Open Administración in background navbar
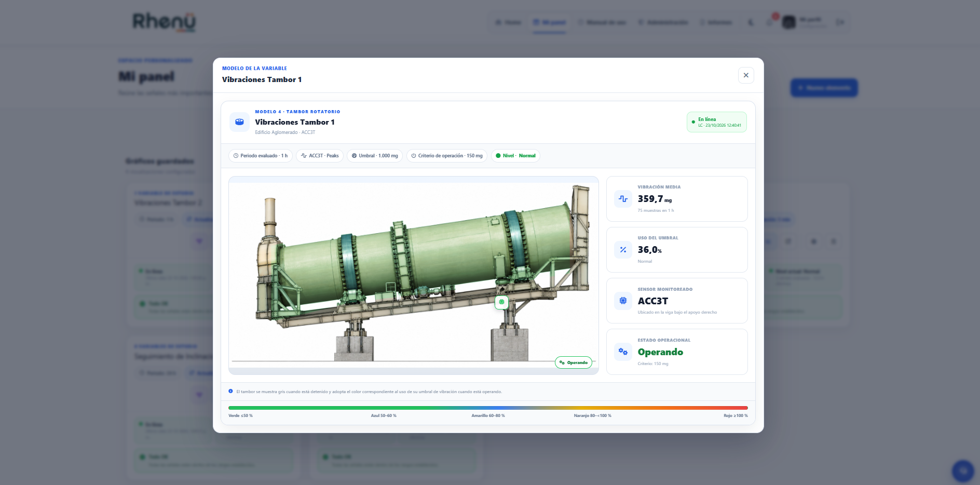 tap(663, 22)
